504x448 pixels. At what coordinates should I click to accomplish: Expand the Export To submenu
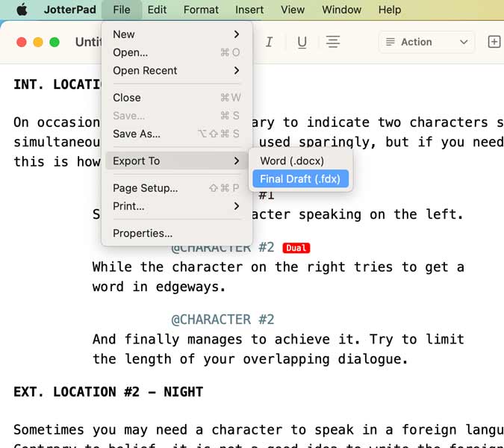(176, 161)
